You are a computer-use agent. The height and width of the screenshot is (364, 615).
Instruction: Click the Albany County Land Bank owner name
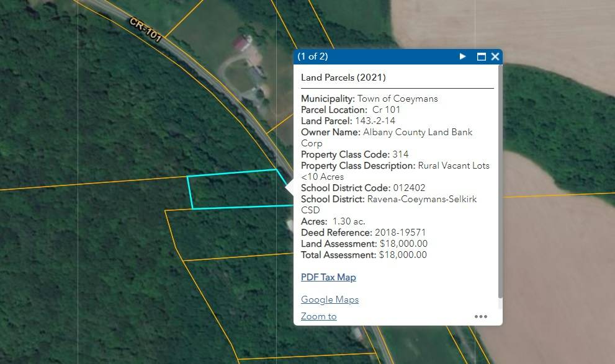click(x=418, y=132)
